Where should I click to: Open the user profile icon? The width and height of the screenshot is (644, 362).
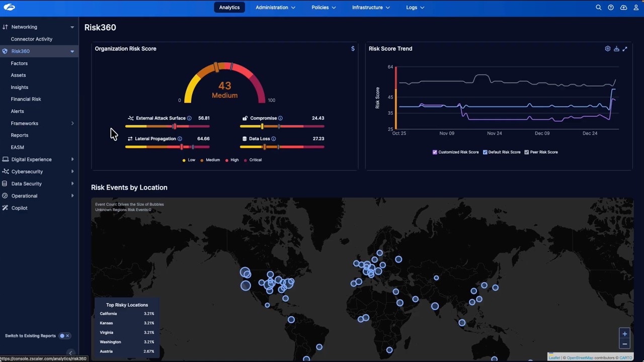pos(636,8)
